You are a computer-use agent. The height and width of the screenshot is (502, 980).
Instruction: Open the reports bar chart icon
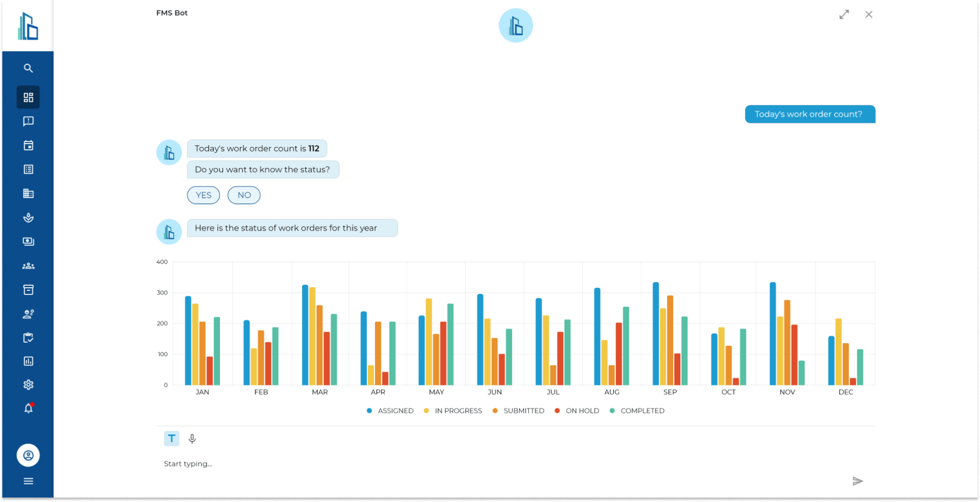(28, 361)
